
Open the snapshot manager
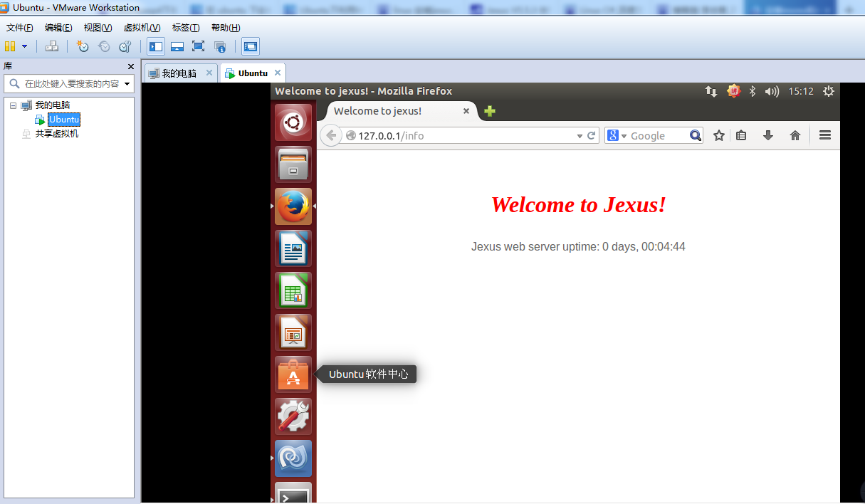[125, 46]
